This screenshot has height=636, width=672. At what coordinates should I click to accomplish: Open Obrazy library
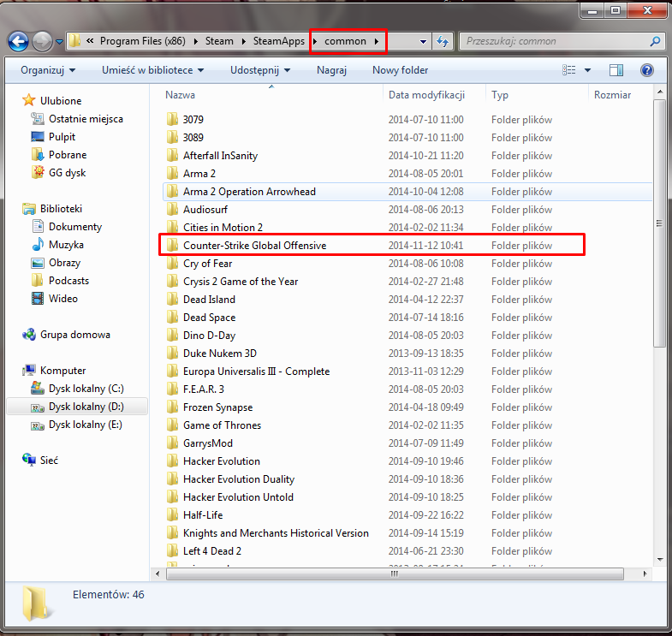pyautogui.click(x=64, y=263)
